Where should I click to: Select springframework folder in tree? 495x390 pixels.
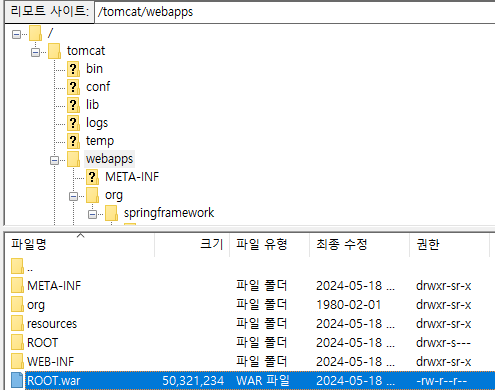pyautogui.click(x=169, y=213)
